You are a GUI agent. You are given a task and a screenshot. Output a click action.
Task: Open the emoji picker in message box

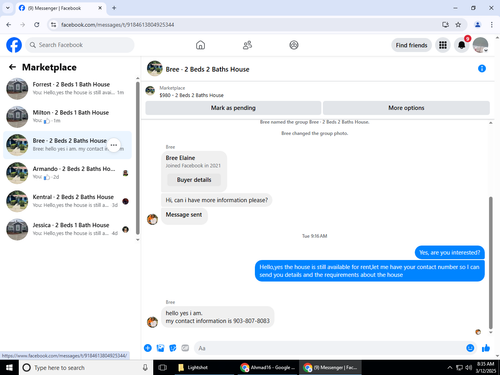(x=470, y=348)
